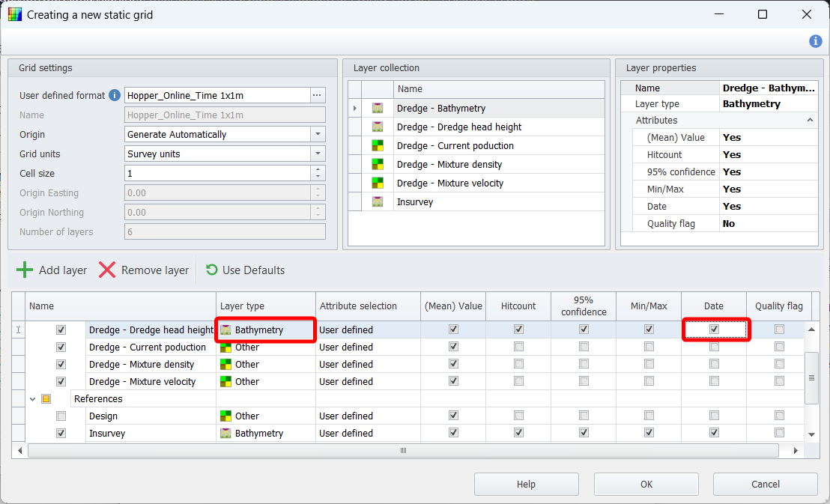Click the green plus Add layer icon
The height and width of the screenshot is (504, 830).
pos(25,270)
